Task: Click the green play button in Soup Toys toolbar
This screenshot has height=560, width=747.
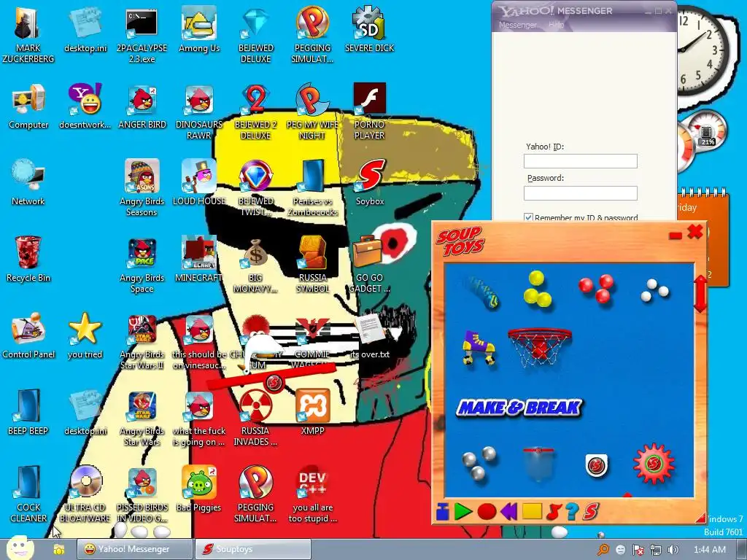Action: click(x=463, y=512)
